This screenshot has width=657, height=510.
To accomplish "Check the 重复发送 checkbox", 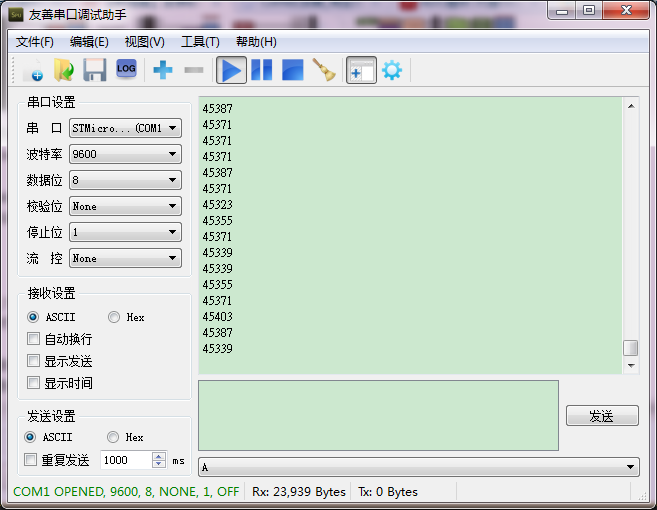I will pyautogui.click(x=31, y=460).
